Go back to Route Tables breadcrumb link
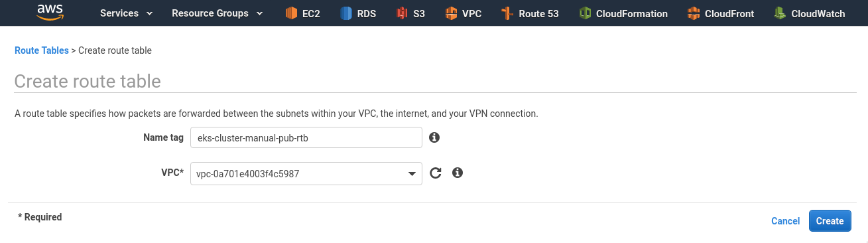This screenshot has height=243, width=868. tap(41, 50)
